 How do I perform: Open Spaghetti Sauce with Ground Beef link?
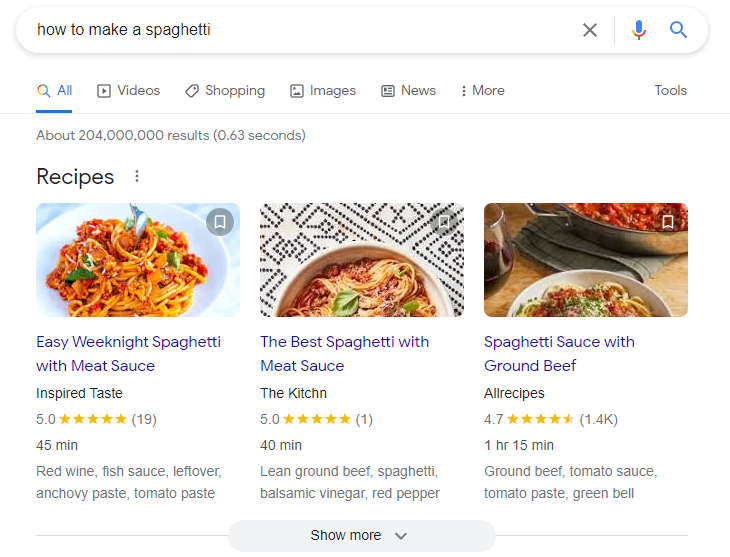(x=559, y=353)
